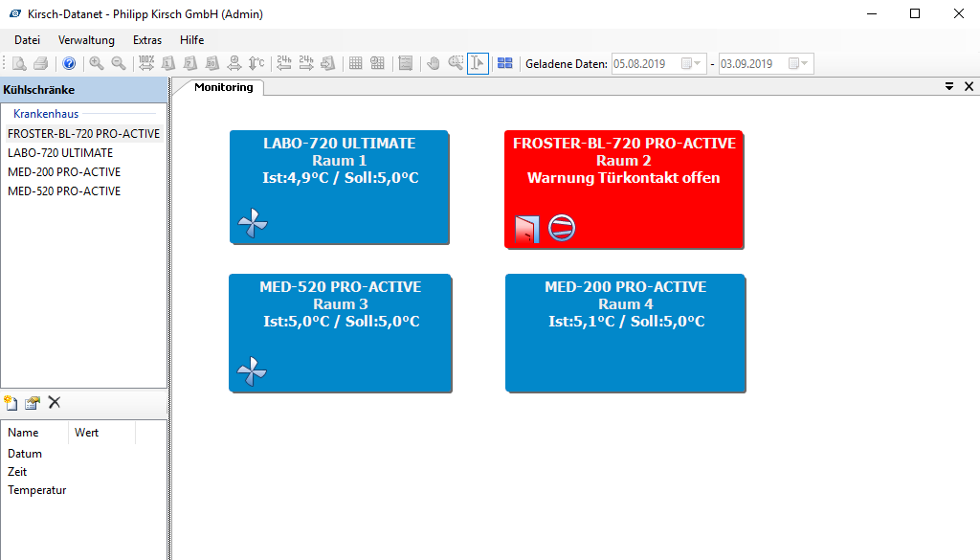Show one day calendar view
980x560 pixels.
pyautogui.click(x=168, y=63)
